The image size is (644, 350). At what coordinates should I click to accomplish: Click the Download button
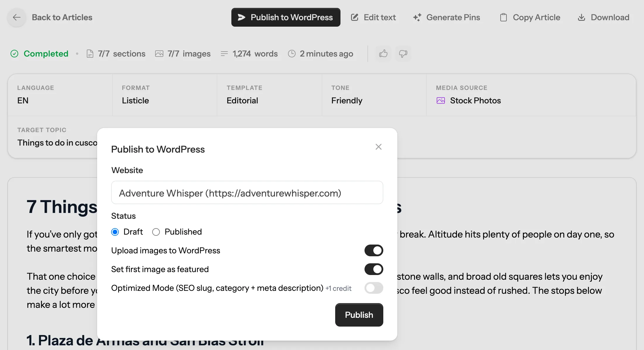click(603, 17)
